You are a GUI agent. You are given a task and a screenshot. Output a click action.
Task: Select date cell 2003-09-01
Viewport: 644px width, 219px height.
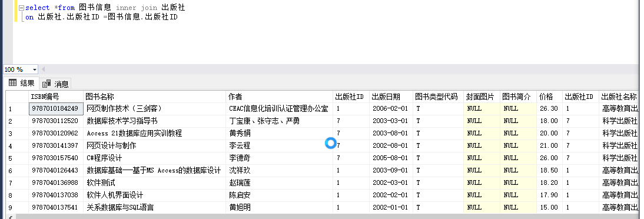[391, 171]
